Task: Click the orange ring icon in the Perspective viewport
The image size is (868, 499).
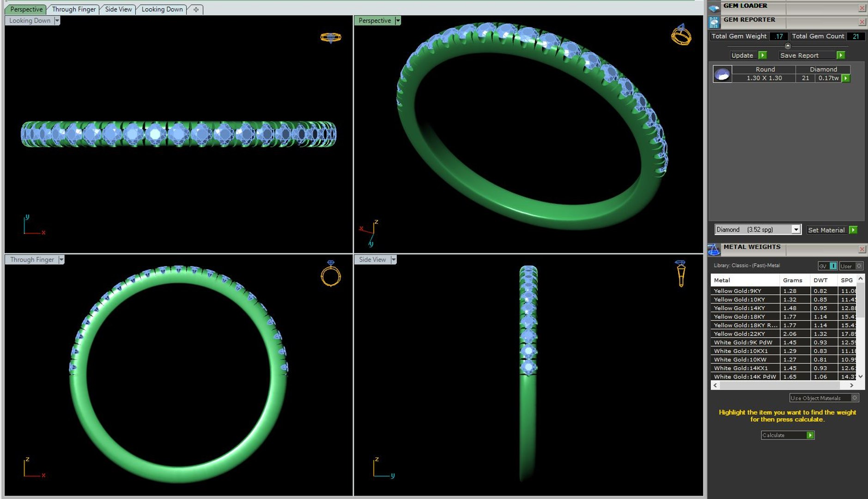Action: (x=681, y=35)
